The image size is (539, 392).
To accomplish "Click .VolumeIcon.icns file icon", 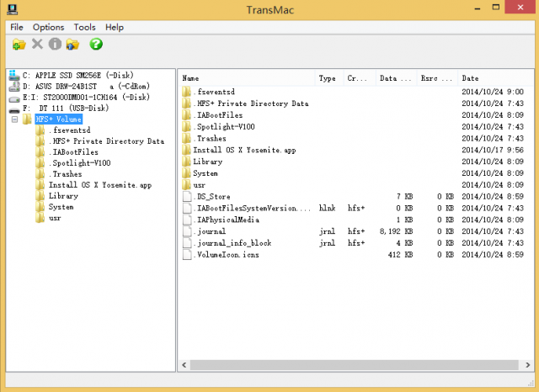I will [x=187, y=255].
